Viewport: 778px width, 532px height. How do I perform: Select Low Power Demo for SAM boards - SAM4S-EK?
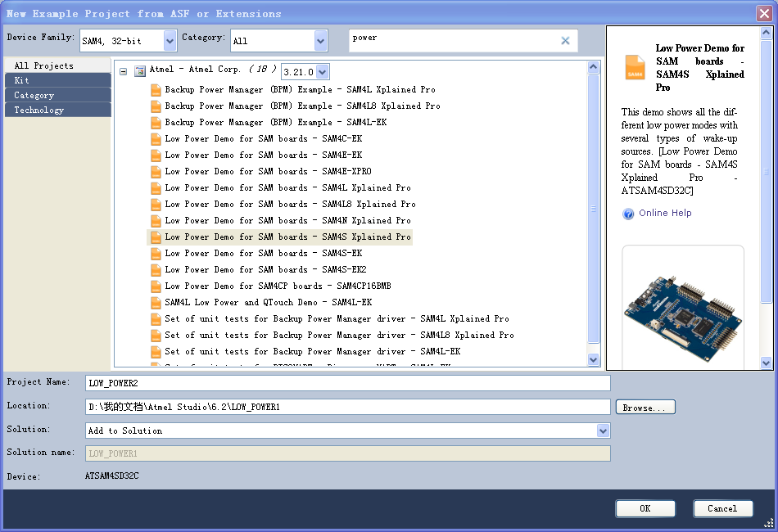pyautogui.click(x=264, y=254)
